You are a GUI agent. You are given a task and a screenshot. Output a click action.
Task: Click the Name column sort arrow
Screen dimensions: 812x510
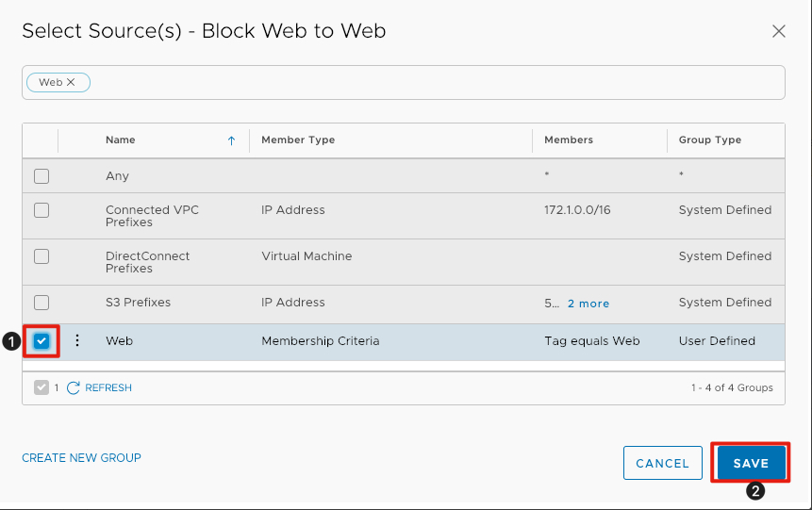click(x=231, y=140)
